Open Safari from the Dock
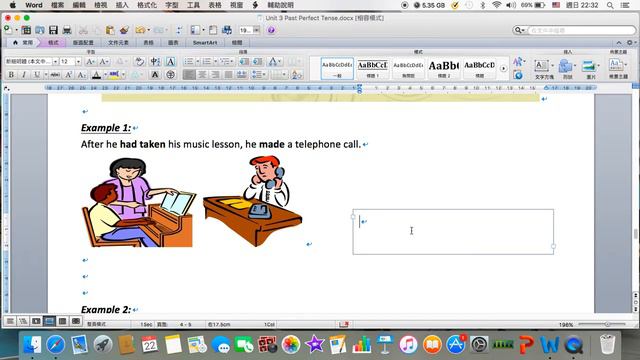Image resolution: width=640 pixels, height=360 pixels. point(56,344)
